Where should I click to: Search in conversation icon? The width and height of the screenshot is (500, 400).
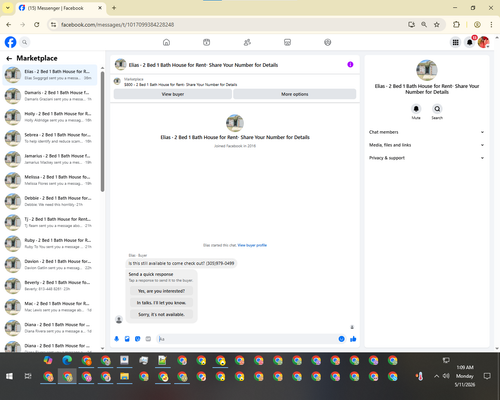coord(437,109)
